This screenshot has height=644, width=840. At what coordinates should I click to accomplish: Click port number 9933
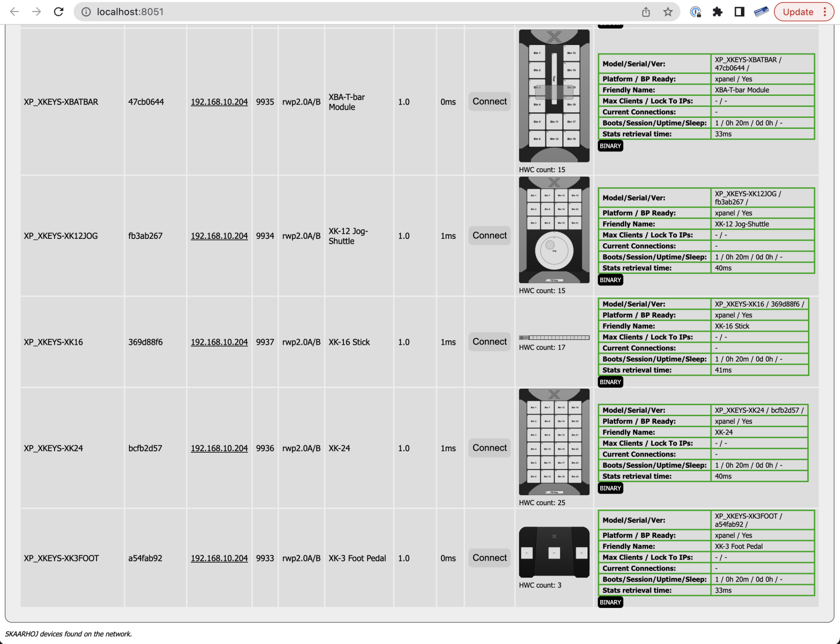click(265, 559)
